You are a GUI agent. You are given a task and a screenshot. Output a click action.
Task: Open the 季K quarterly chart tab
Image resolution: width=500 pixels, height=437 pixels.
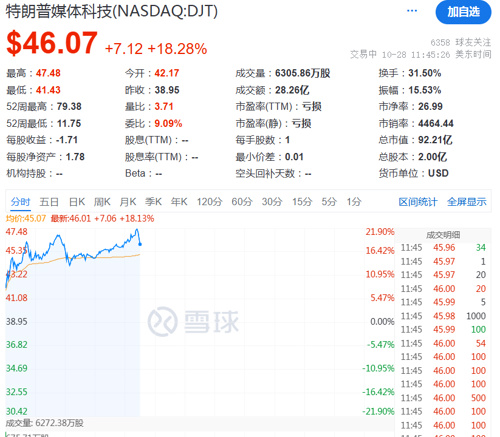[x=153, y=202]
